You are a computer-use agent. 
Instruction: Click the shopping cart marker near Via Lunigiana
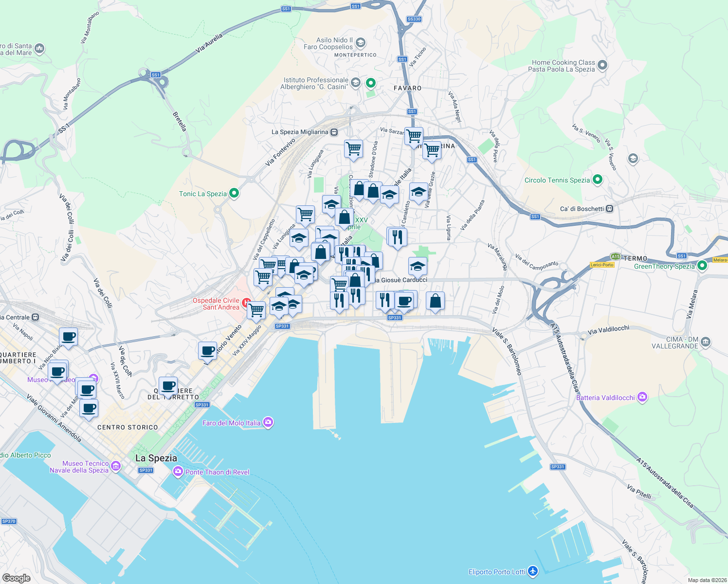[x=305, y=215]
